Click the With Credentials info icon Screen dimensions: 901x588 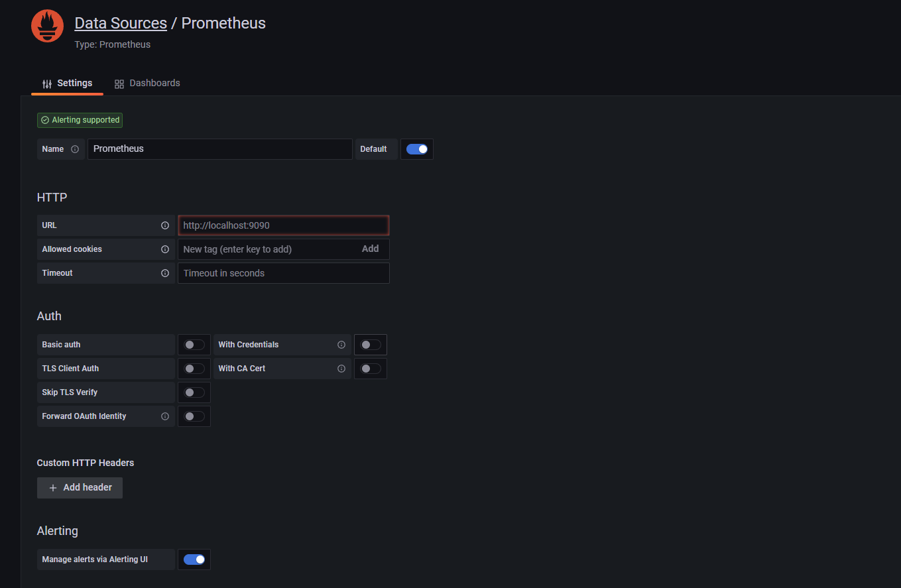pos(341,345)
